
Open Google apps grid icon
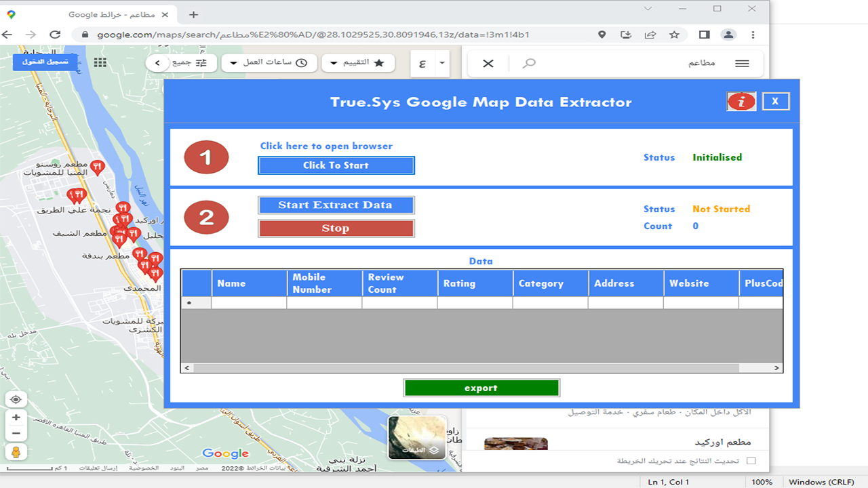pyautogui.click(x=100, y=62)
